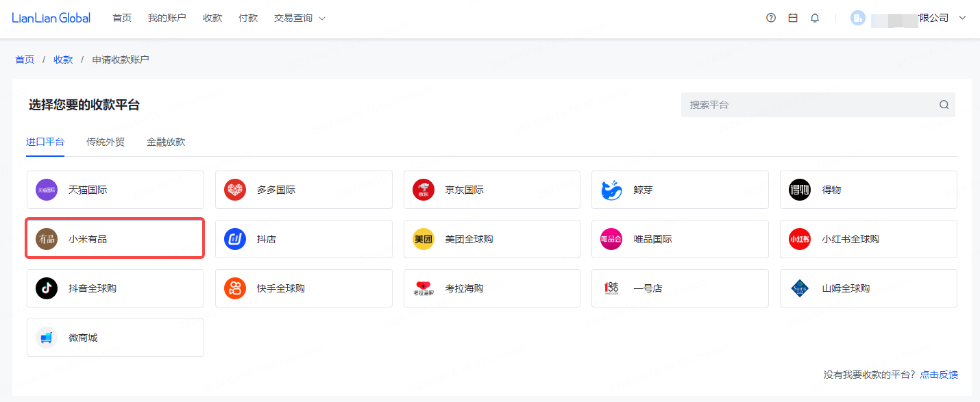This screenshot has width=980, height=402.
Task: Click the 抖店 blue logo icon
Action: (235, 239)
